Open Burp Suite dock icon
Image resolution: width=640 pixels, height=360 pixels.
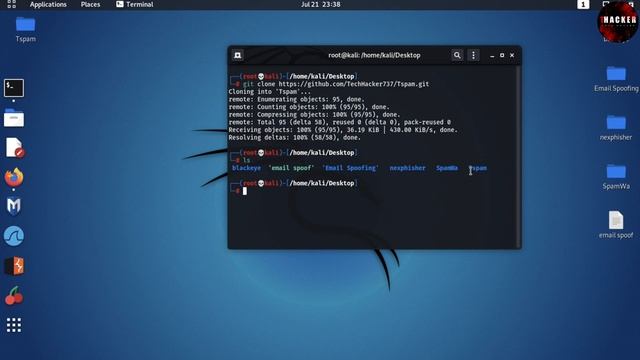[14, 266]
